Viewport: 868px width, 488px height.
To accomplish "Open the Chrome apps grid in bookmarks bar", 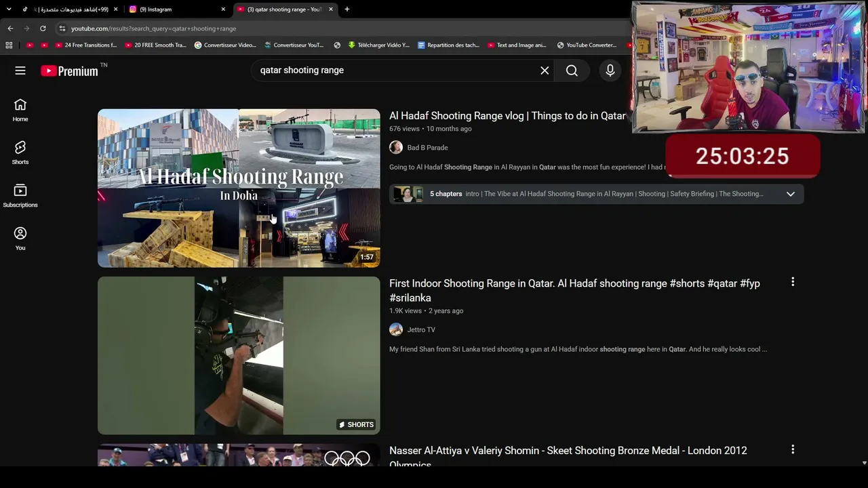I will point(9,45).
